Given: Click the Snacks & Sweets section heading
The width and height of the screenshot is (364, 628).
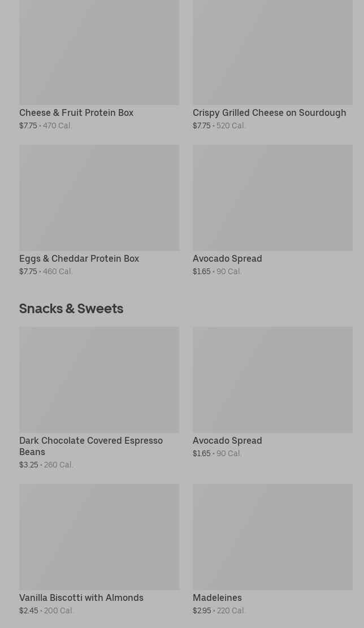Looking at the screenshot, I should [71, 308].
